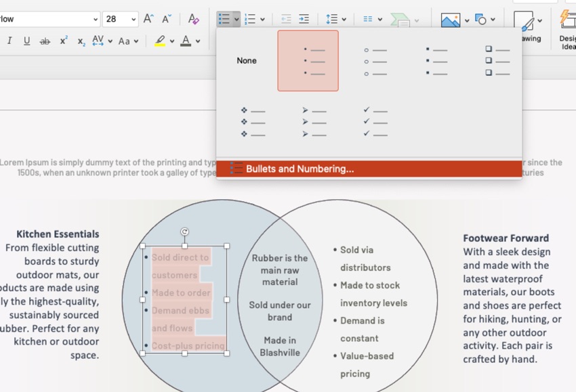Open the font size dropdown
This screenshot has width=576, height=392.
pos(132,18)
